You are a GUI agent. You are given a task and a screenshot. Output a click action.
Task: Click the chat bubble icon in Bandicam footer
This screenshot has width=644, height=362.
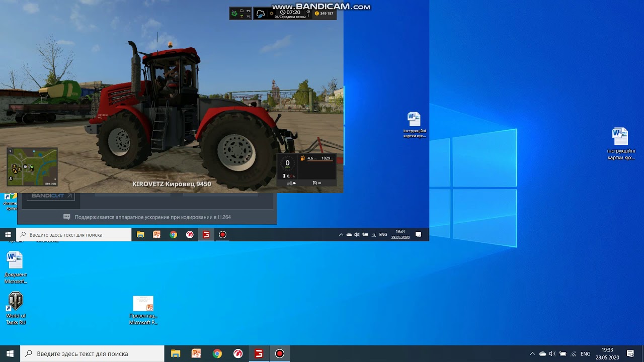(66, 217)
